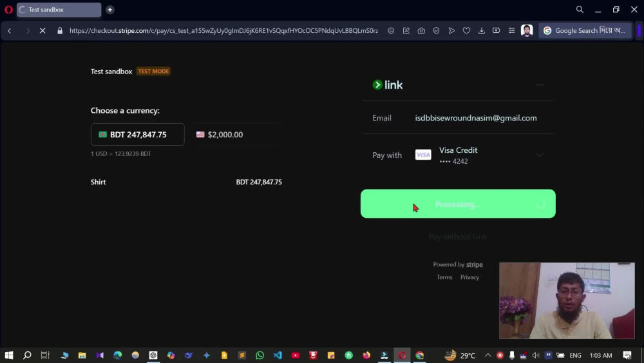
Task: Open Visual Studio Code from taskbar
Action: [278, 355]
